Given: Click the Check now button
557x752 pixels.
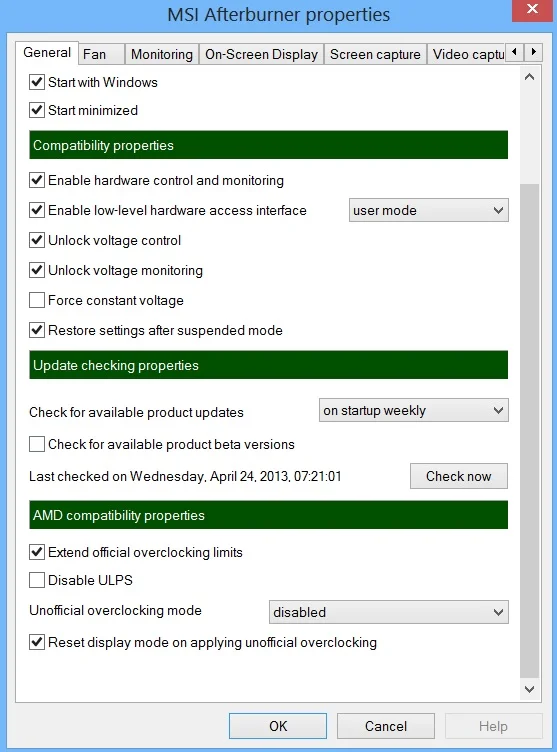Looking at the screenshot, I should click(x=459, y=476).
